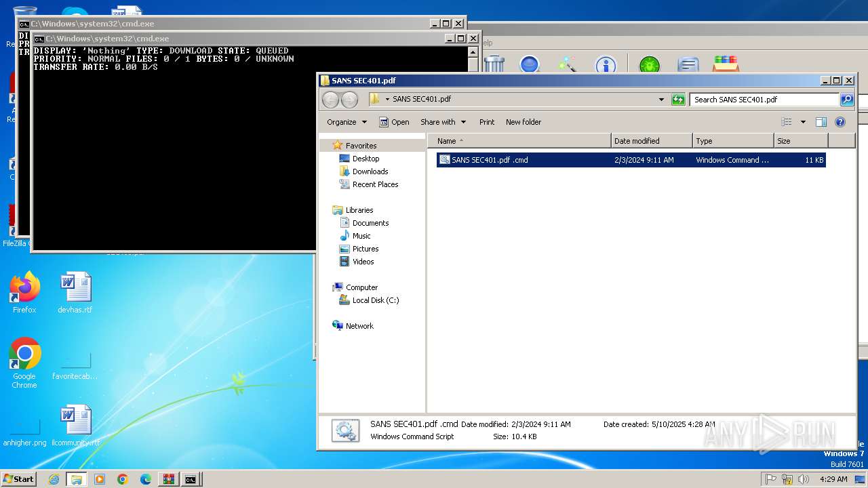Viewport: 868px width, 488px height.
Task: Select the Firefox desktop shortcut
Action: pyautogui.click(x=24, y=293)
